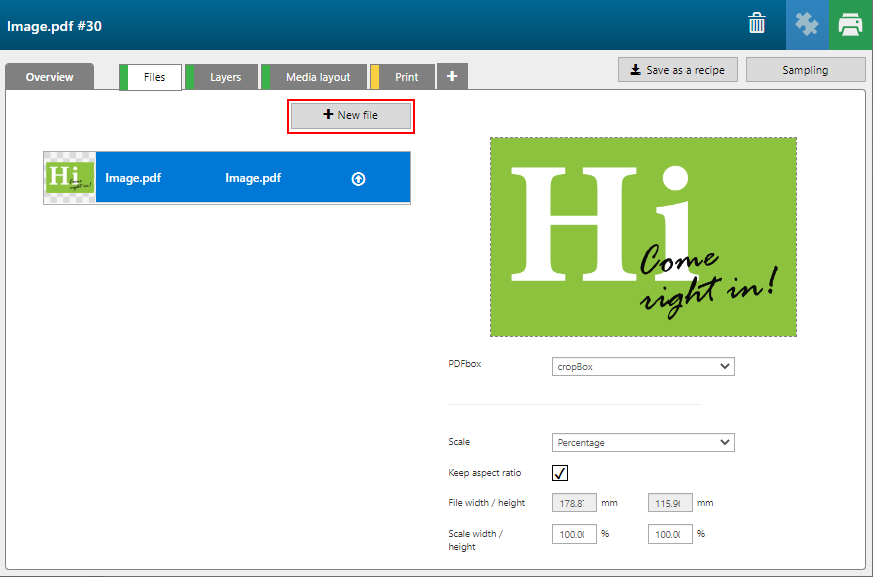Select the Print tab
The height and width of the screenshot is (577, 873).
pyautogui.click(x=406, y=77)
